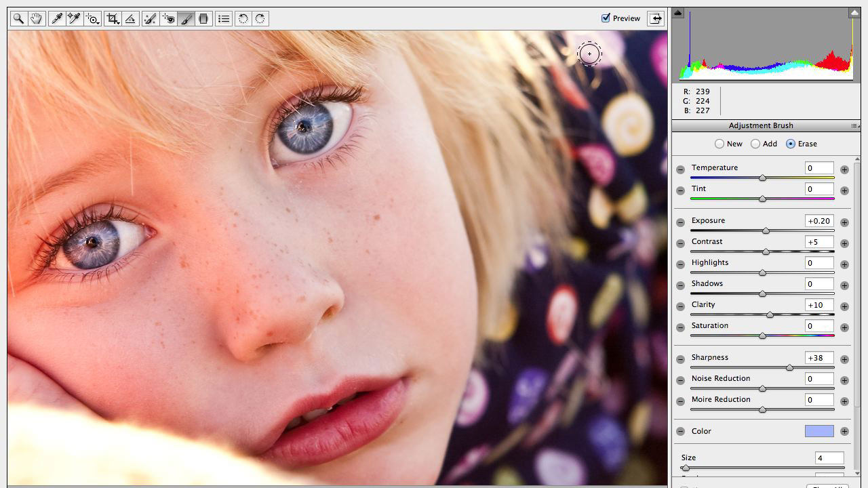Increase Exposure with plus button
Image resolution: width=868 pixels, height=488 pixels.
[844, 222]
